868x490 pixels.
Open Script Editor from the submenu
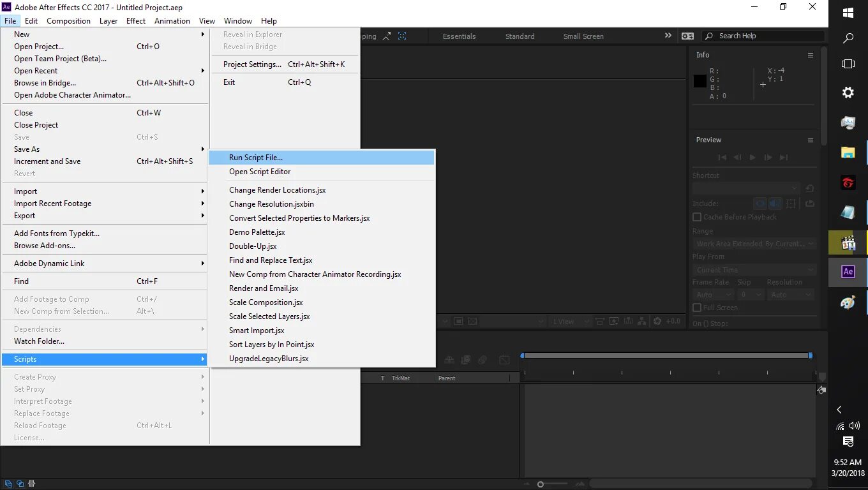click(x=321, y=172)
